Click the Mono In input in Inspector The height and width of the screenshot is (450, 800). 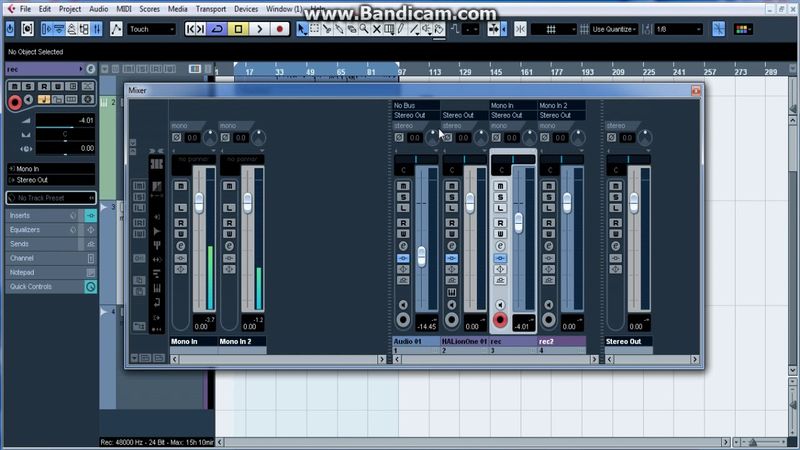click(51, 168)
